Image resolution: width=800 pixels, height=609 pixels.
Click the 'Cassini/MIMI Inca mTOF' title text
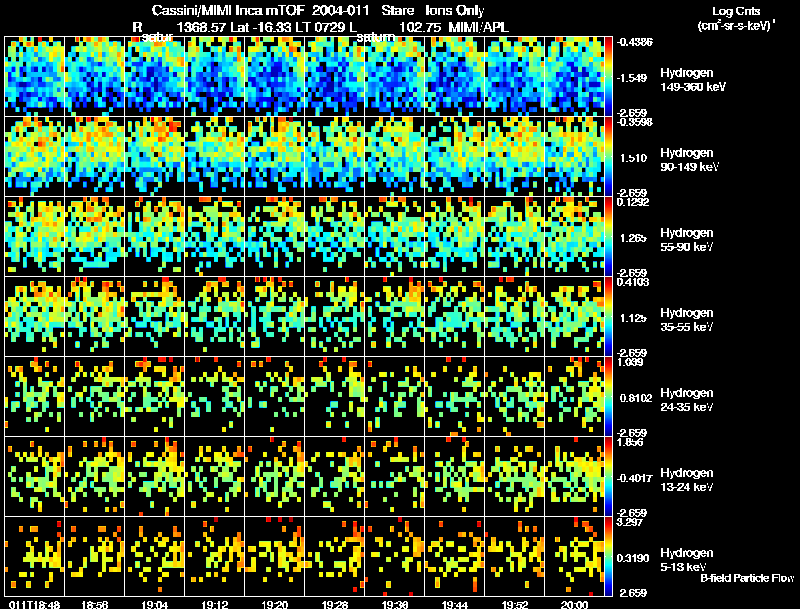coord(228,11)
